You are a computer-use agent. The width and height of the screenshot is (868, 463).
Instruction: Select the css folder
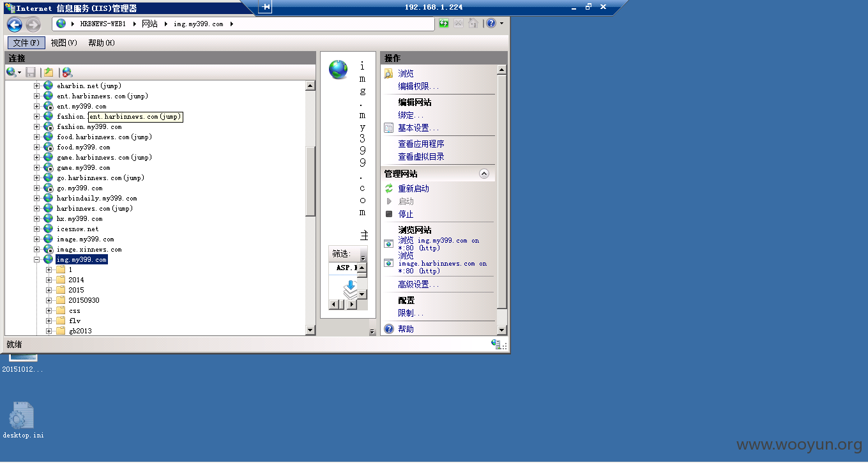pyautogui.click(x=75, y=310)
